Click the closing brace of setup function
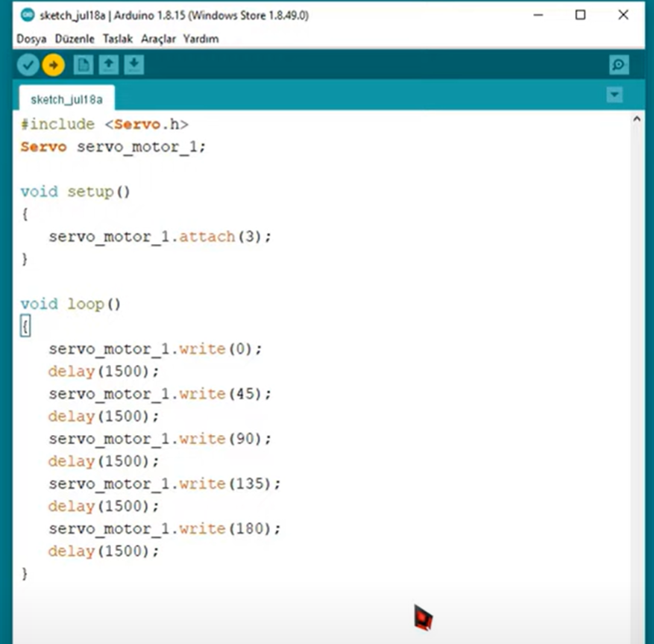This screenshot has width=654, height=644. click(25, 259)
